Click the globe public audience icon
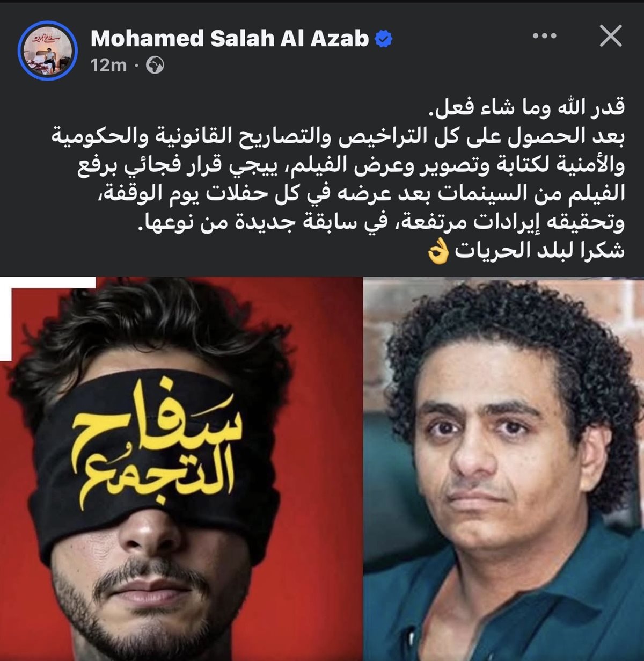Screen dimensions: 644x661 (x=155, y=66)
